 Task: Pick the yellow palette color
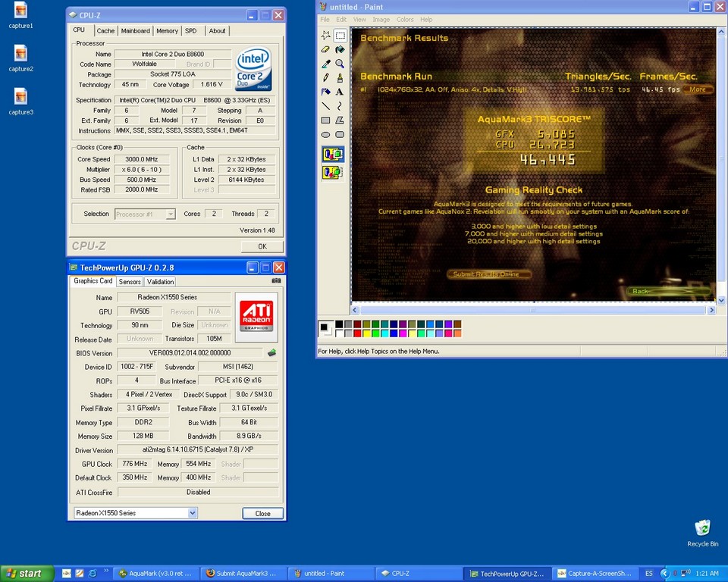coord(366,333)
